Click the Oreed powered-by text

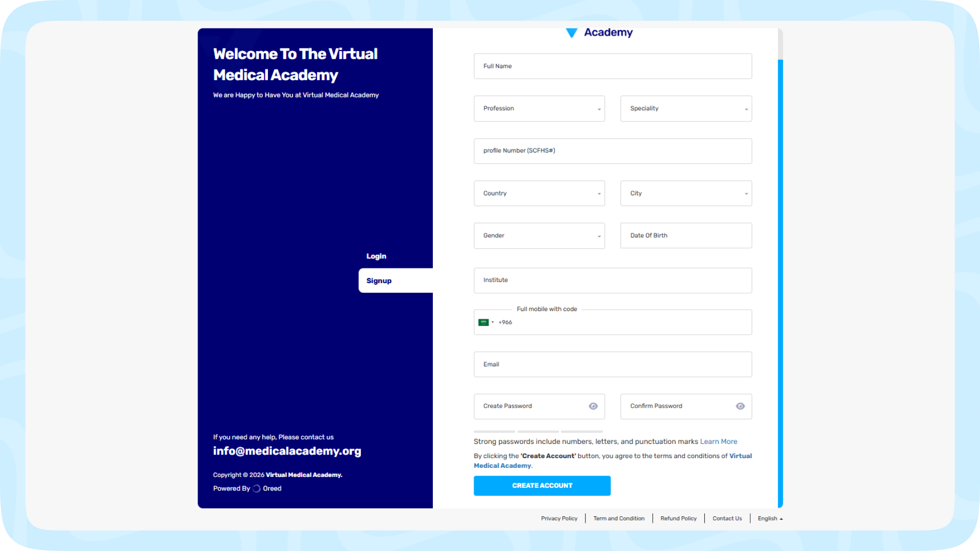[272, 489]
